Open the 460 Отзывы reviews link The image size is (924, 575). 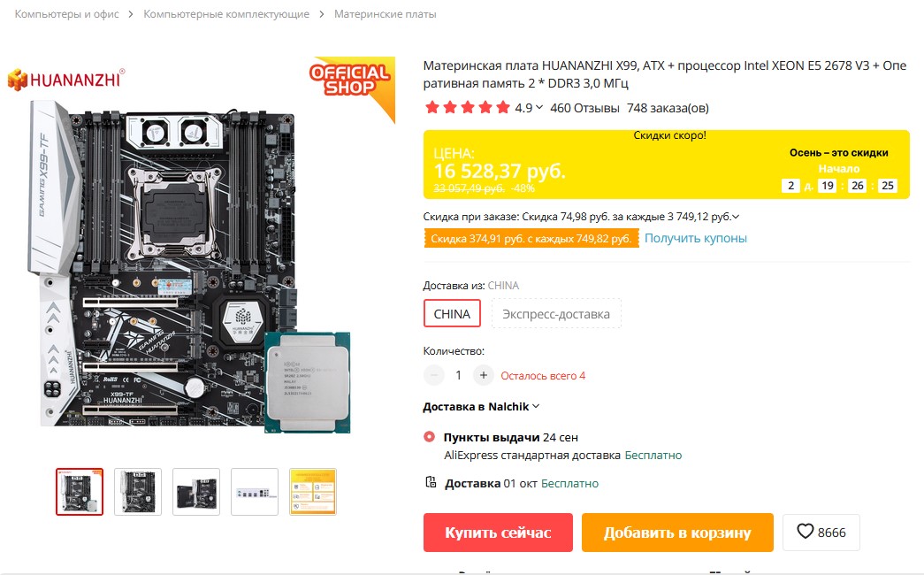tap(584, 108)
